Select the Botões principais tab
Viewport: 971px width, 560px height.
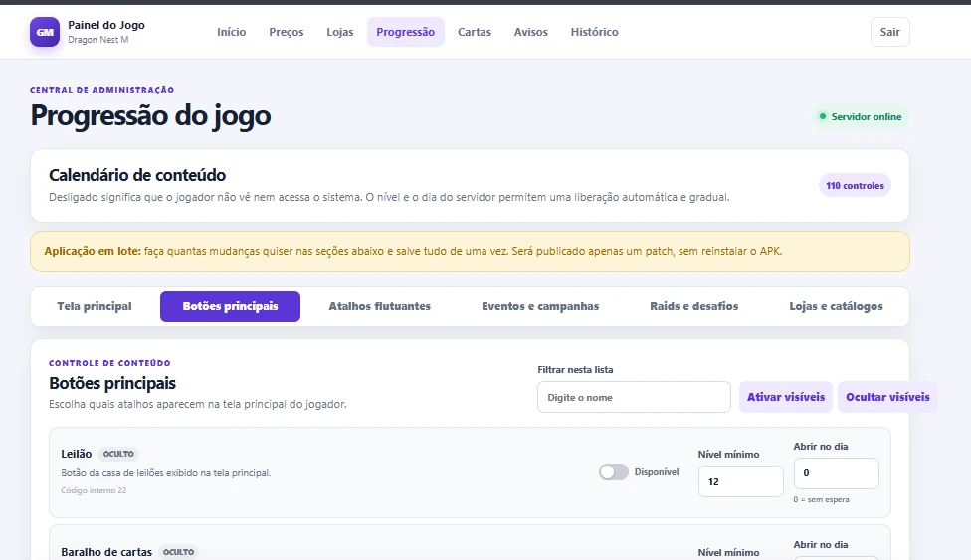click(x=231, y=306)
